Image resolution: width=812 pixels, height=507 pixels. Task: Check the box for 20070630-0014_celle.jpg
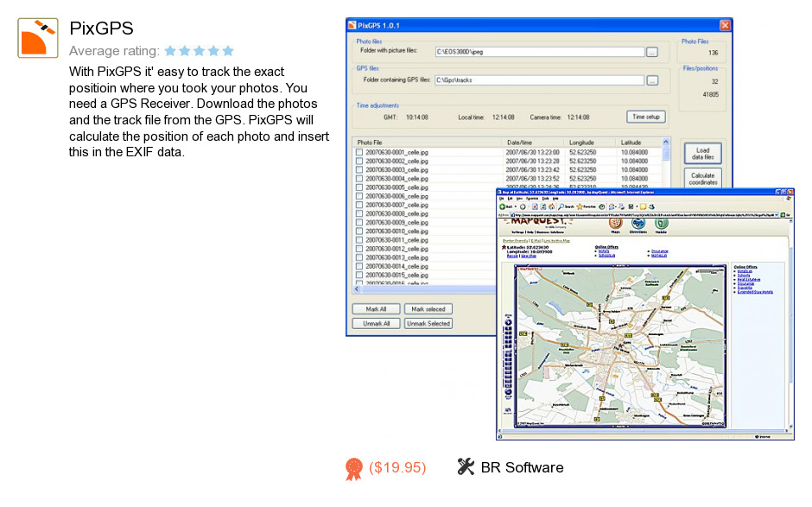359,266
